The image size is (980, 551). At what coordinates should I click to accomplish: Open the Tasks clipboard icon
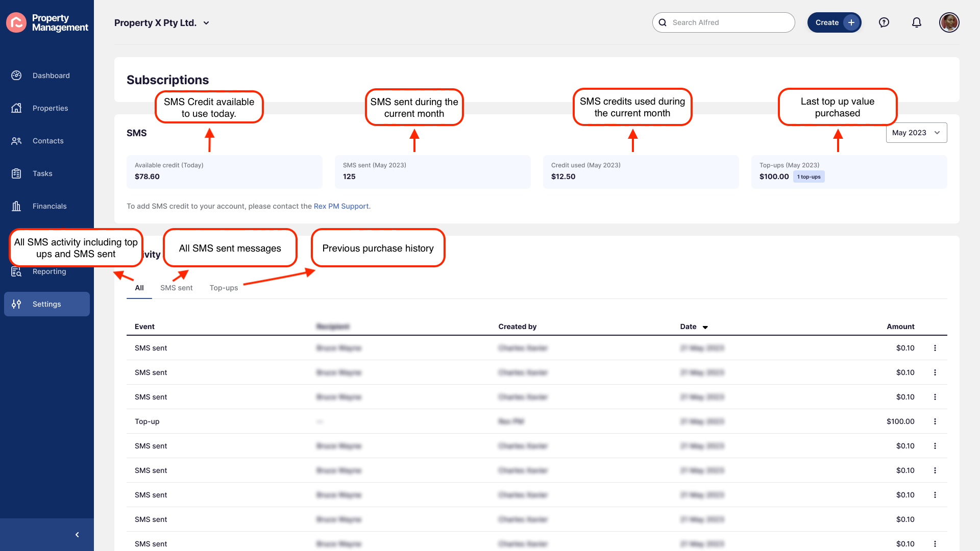16,173
